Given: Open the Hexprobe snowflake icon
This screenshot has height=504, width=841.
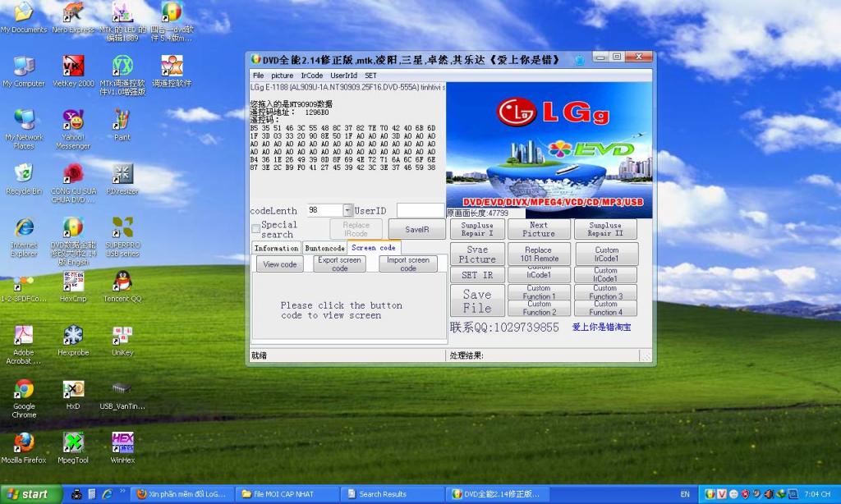Looking at the screenshot, I should point(73,336).
